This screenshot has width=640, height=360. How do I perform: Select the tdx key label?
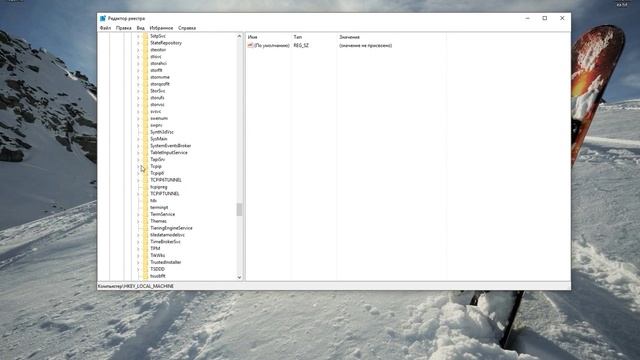click(x=153, y=201)
